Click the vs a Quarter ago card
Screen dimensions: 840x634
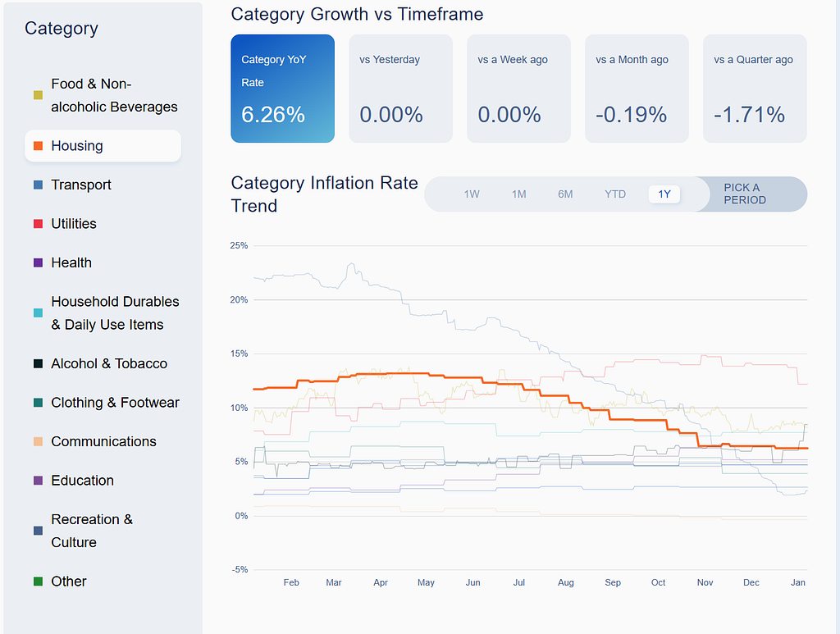[x=755, y=89]
